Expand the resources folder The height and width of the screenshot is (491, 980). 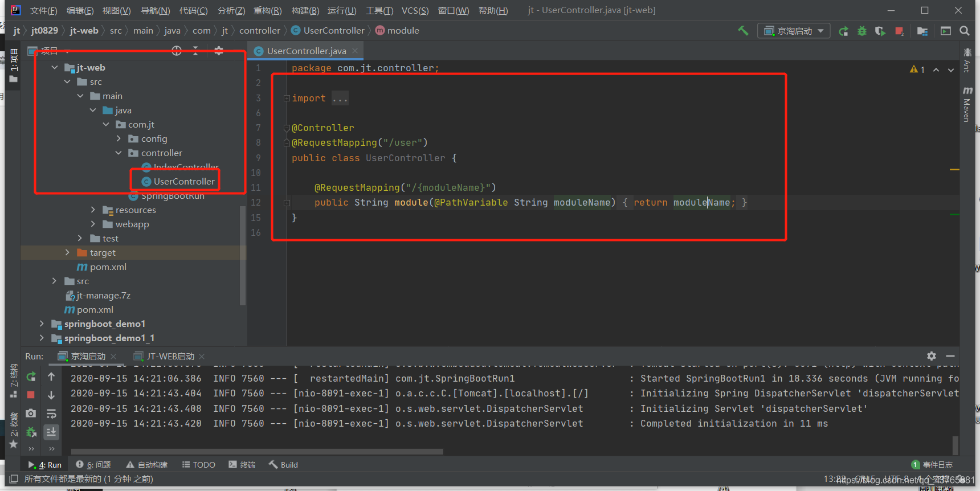pos(93,210)
